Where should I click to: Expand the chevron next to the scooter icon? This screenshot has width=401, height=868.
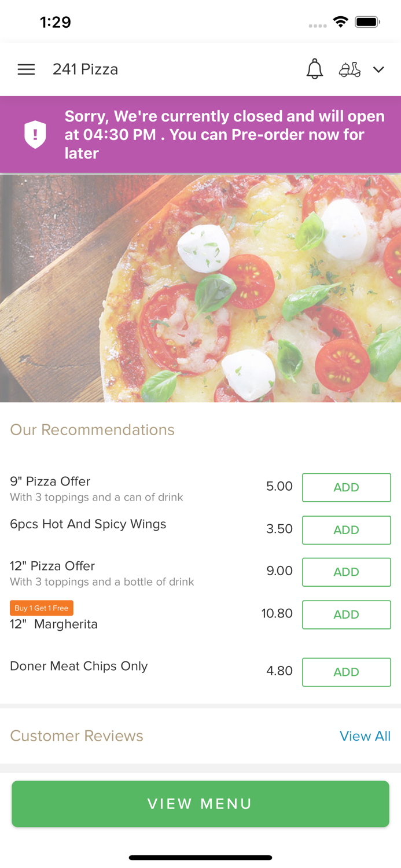click(379, 69)
